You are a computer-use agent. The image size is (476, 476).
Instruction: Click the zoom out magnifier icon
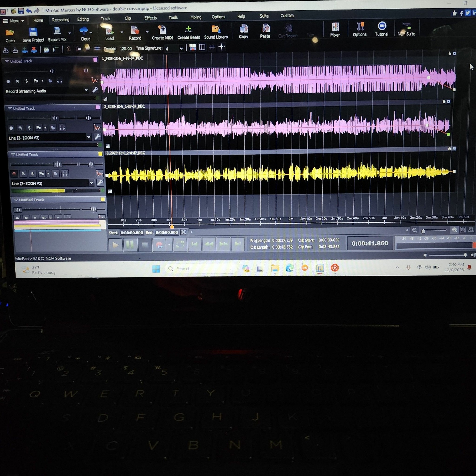pyautogui.click(x=415, y=230)
